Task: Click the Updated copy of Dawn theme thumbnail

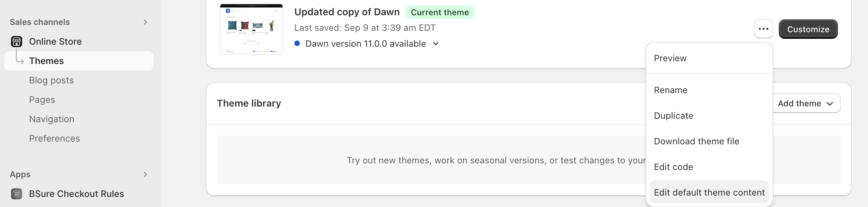Action: 251,29
